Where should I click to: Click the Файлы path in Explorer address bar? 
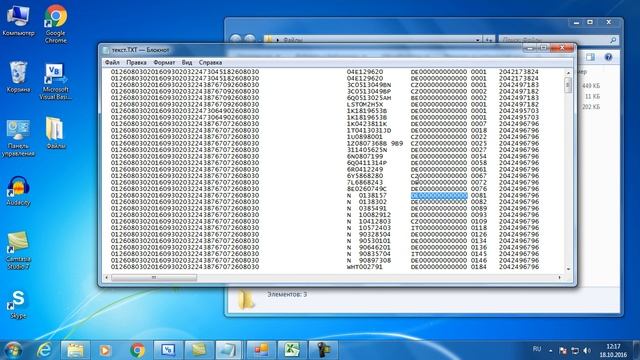point(293,40)
